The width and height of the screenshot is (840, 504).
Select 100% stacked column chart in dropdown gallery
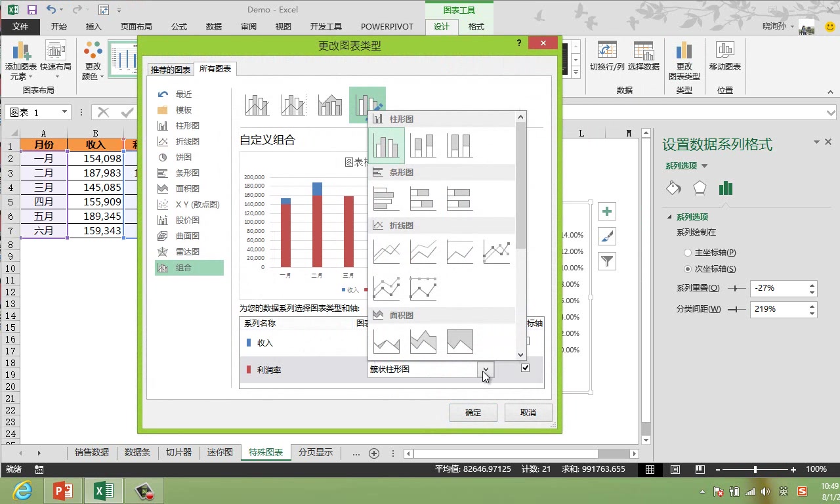[460, 146]
